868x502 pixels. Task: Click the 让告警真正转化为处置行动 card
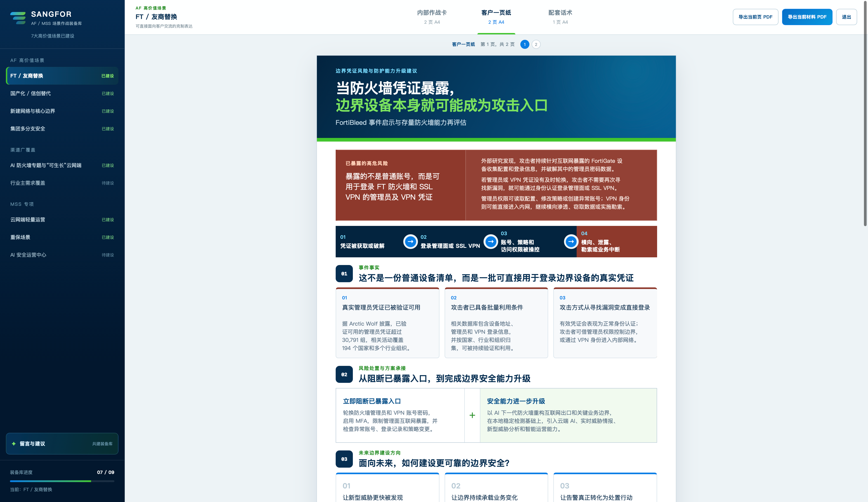605,487
